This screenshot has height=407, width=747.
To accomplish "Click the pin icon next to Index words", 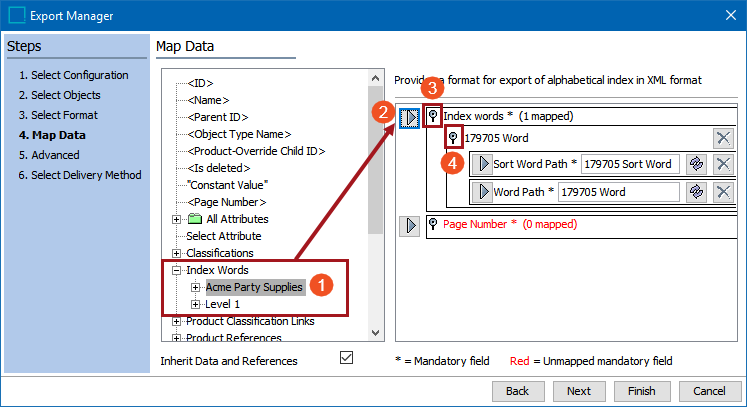I will 432,117.
